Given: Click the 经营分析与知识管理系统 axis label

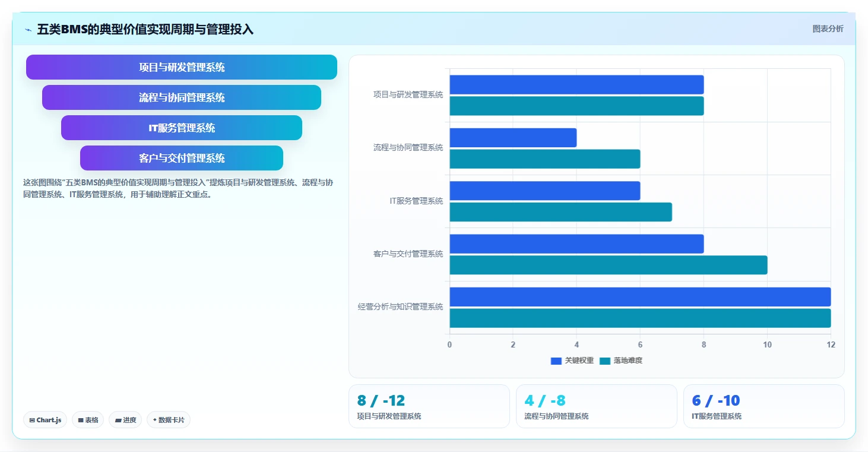Looking at the screenshot, I should 400,307.
